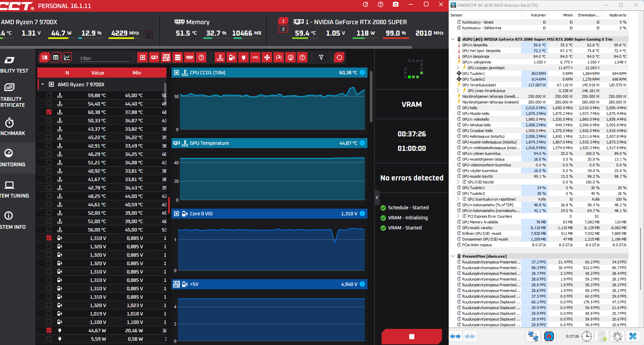Click HWiNFO blue expand arrows button

coord(455,336)
